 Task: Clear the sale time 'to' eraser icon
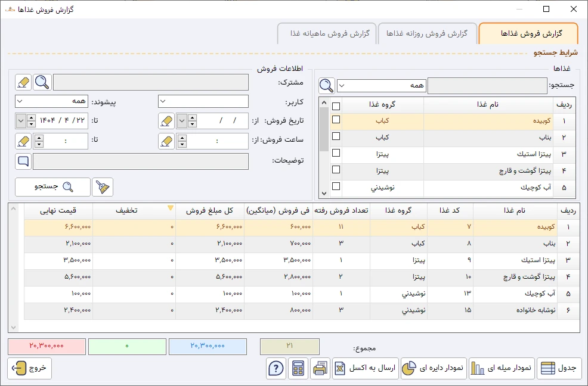23,141
